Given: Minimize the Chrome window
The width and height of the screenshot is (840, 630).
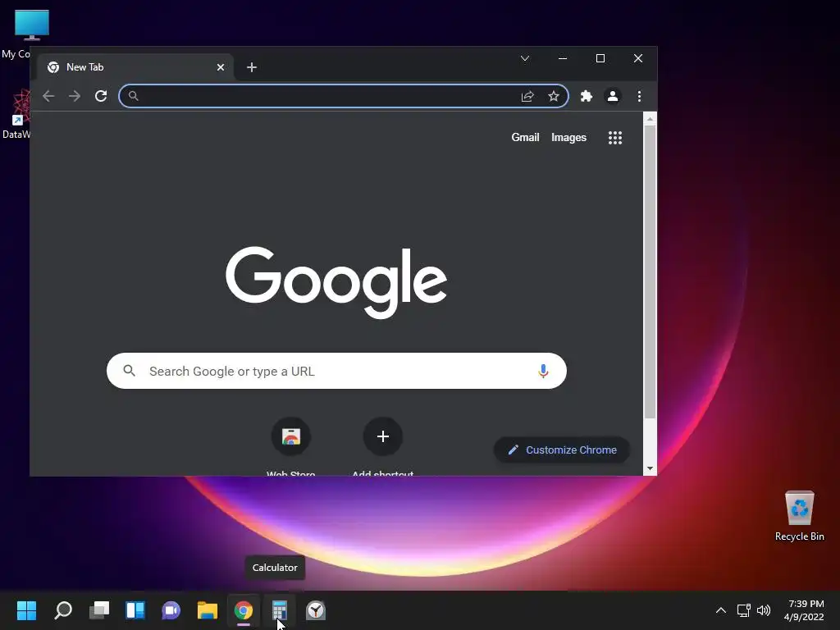Looking at the screenshot, I should pos(563,58).
